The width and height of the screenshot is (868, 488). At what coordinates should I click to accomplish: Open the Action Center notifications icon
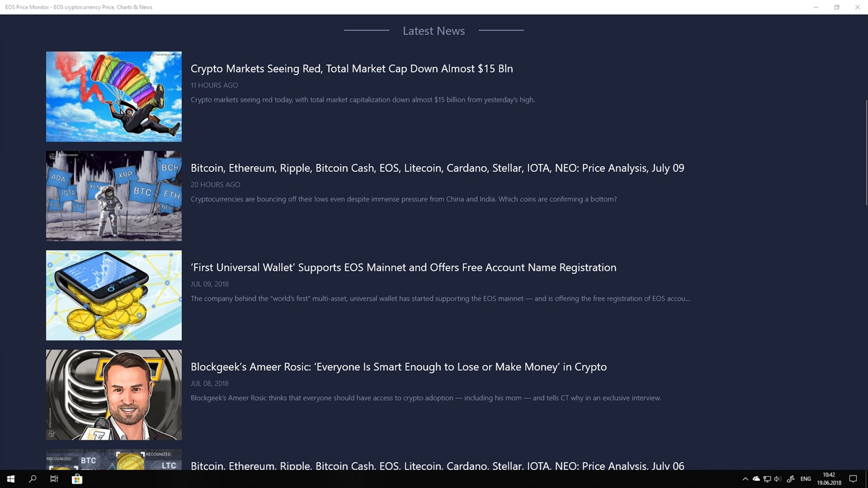[853, 479]
